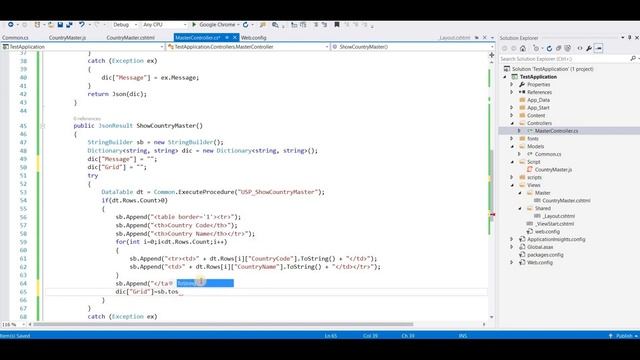Viewport: 640px width, 360px height.
Task: Start debugging with the green play arrow
Action: coord(194,25)
